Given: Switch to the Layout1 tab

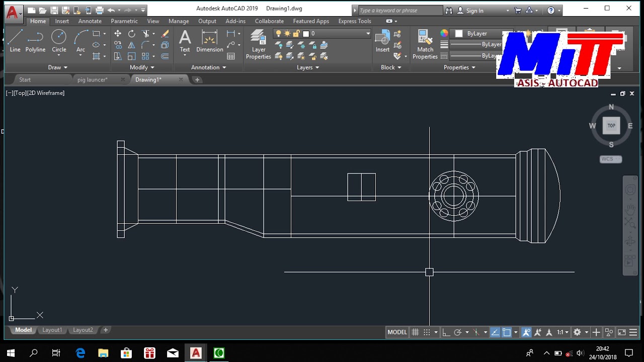Looking at the screenshot, I should point(52,330).
